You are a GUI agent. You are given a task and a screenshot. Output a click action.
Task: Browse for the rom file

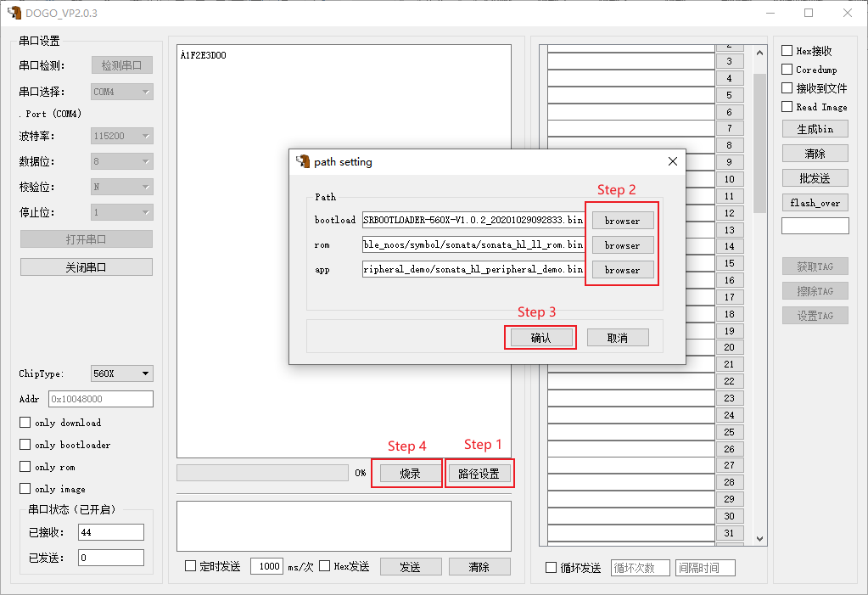(x=622, y=244)
